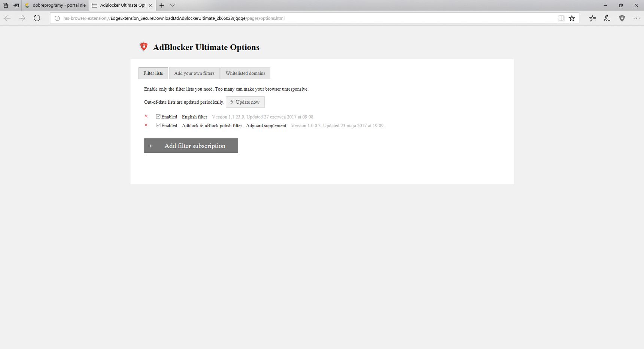Click the set tabs aside icon
Image resolution: width=644 pixels, height=349 pixels.
click(x=16, y=5)
